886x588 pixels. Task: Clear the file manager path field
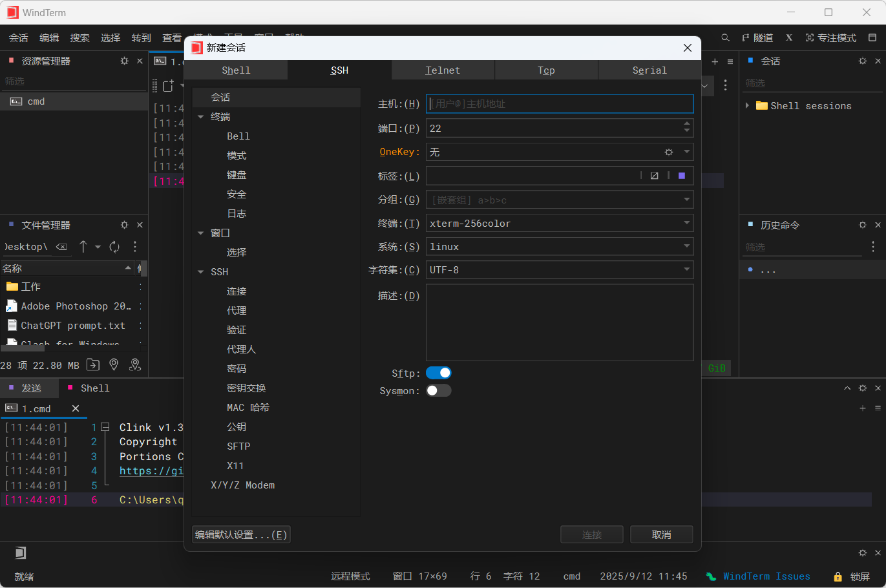click(61, 247)
